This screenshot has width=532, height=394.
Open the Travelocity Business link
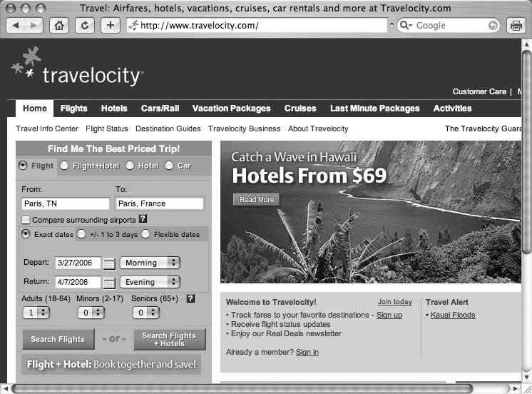[x=245, y=128]
